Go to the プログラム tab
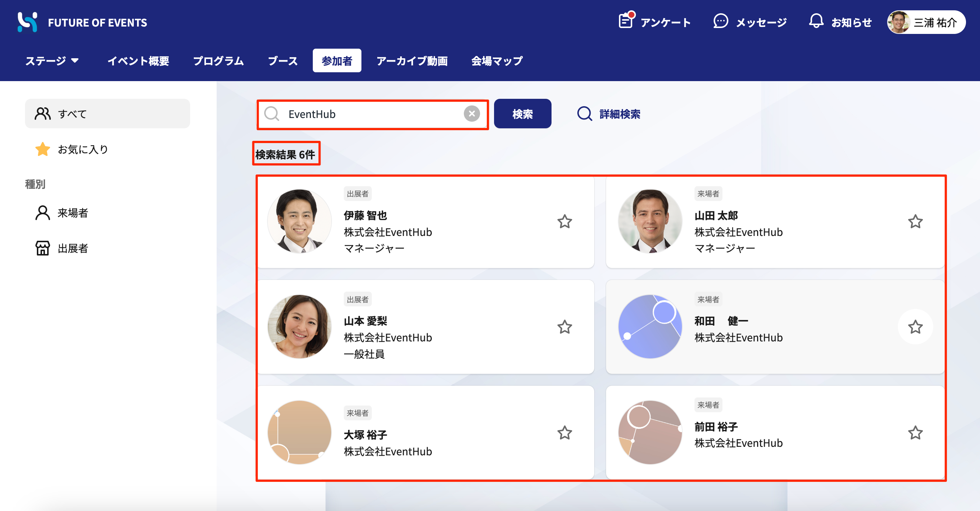Viewport: 980px width, 511px height. [218, 60]
